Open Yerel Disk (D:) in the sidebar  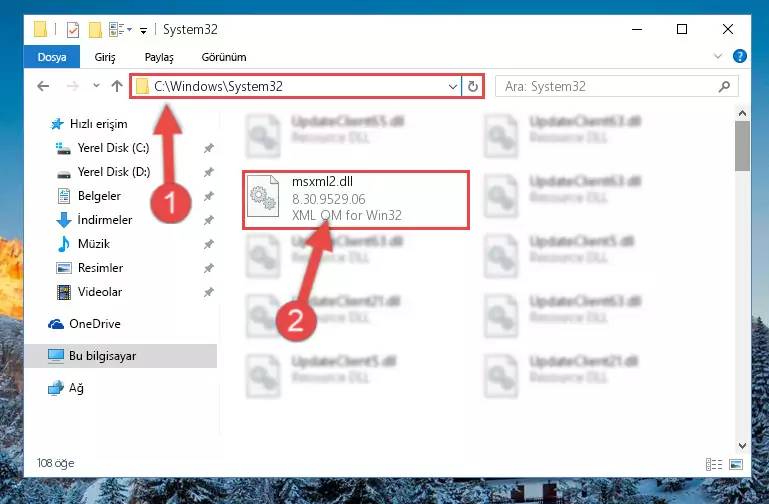coord(103,172)
